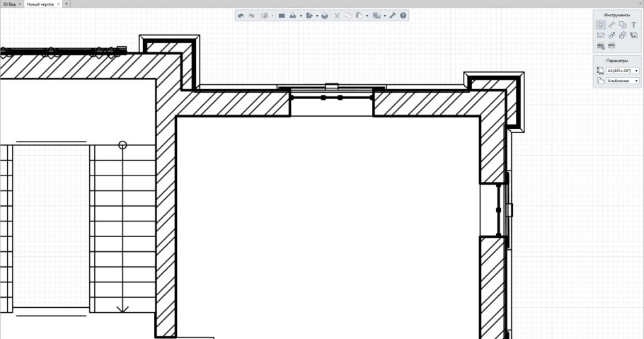Click the undo arrow in toolbar
The width and height of the screenshot is (644, 339).
pyautogui.click(x=241, y=15)
